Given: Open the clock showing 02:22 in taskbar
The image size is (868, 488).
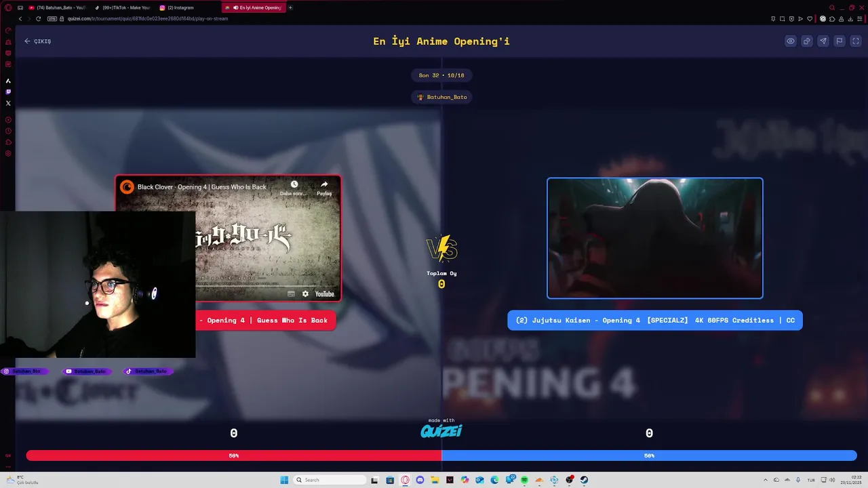Looking at the screenshot, I should click(851, 480).
